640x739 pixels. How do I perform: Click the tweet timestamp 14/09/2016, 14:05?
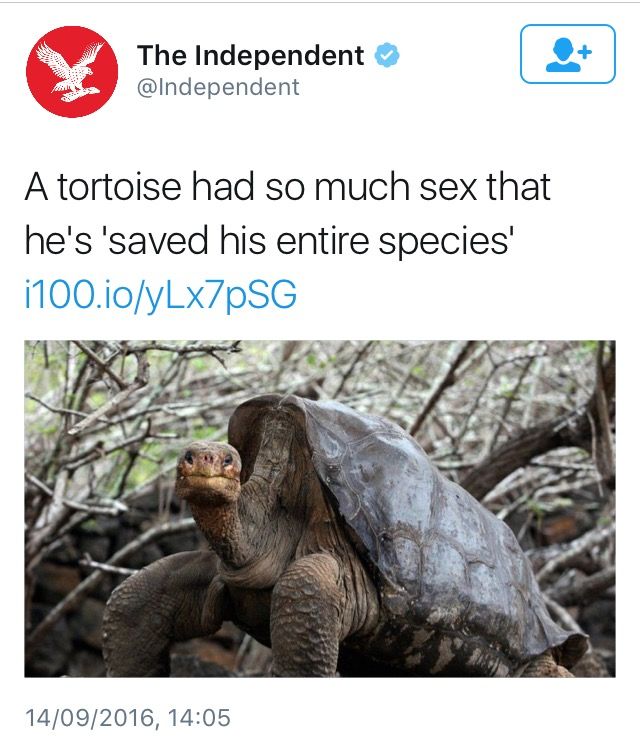pyautogui.click(x=127, y=718)
